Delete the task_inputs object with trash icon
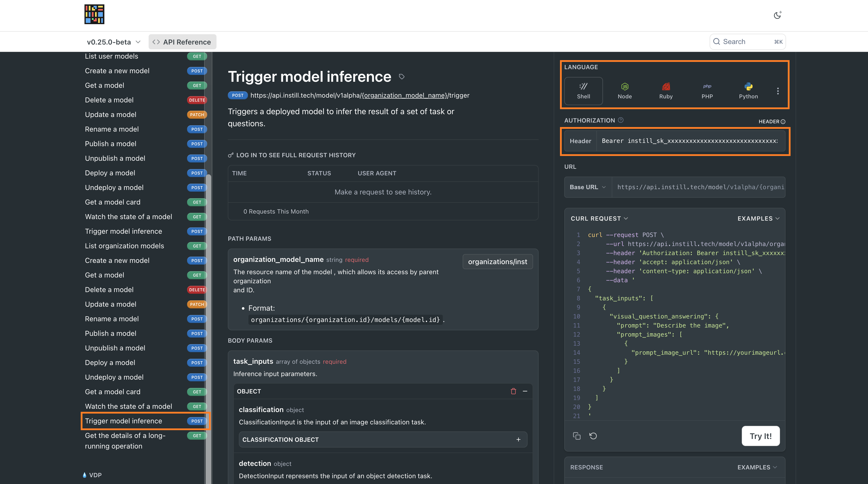This screenshot has width=868, height=484. pyautogui.click(x=513, y=391)
